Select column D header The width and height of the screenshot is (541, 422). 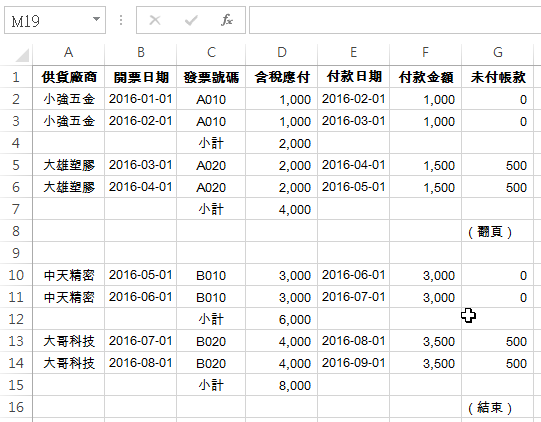coord(282,52)
